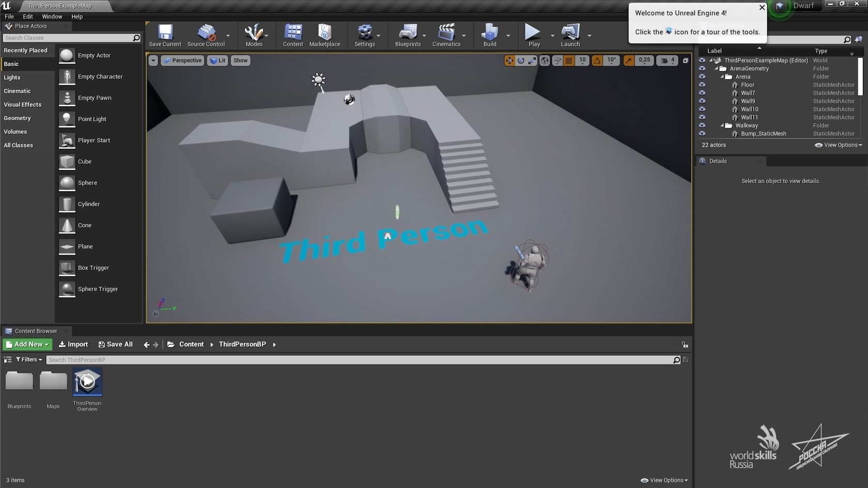Collapse the ArenaGeometry folder
Viewport: 868px width, 488px height.
717,69
